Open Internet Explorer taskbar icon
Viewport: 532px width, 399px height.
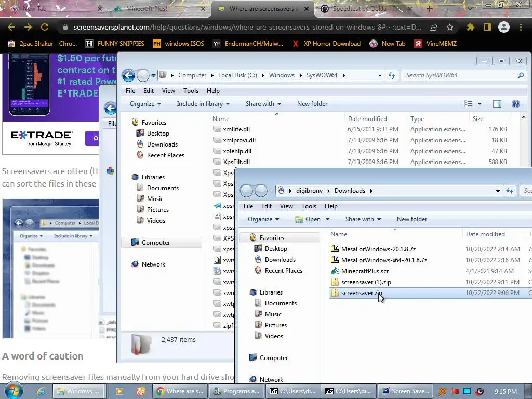41,391
